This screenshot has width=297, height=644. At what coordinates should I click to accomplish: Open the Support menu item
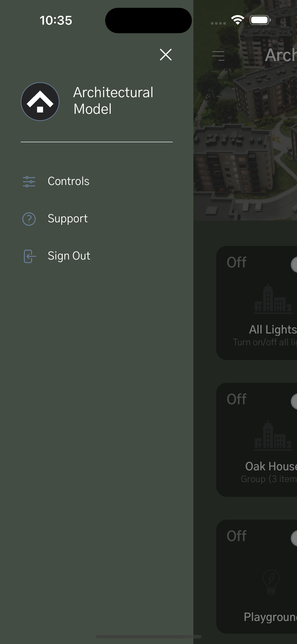[67, 219]
